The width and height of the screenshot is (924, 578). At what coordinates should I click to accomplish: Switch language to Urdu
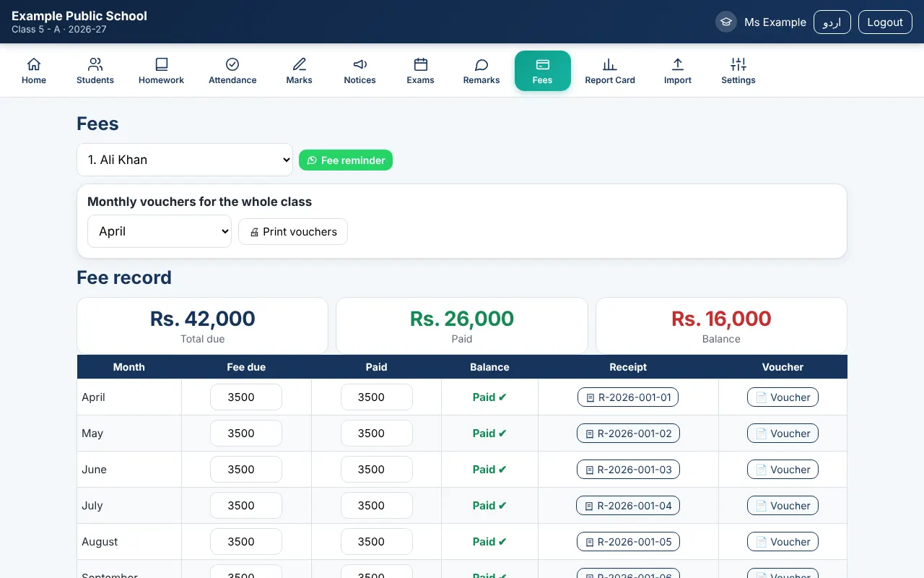point(832,22)
